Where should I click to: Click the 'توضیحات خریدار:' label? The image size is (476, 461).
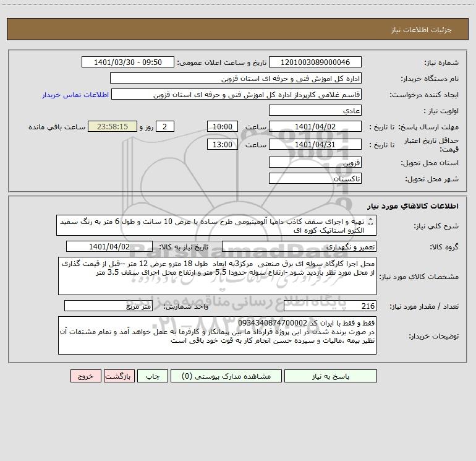(x=434, y=336)
